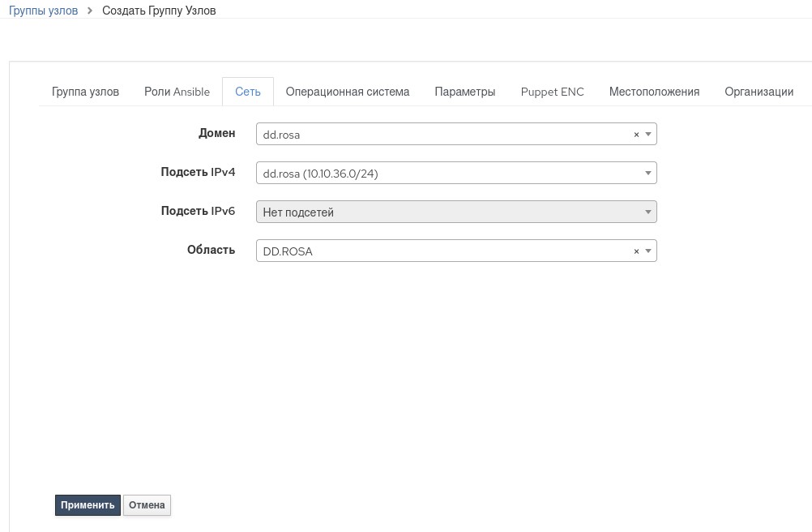Open the Подсеть IPv4 dropdown arrow

point(647,174)
